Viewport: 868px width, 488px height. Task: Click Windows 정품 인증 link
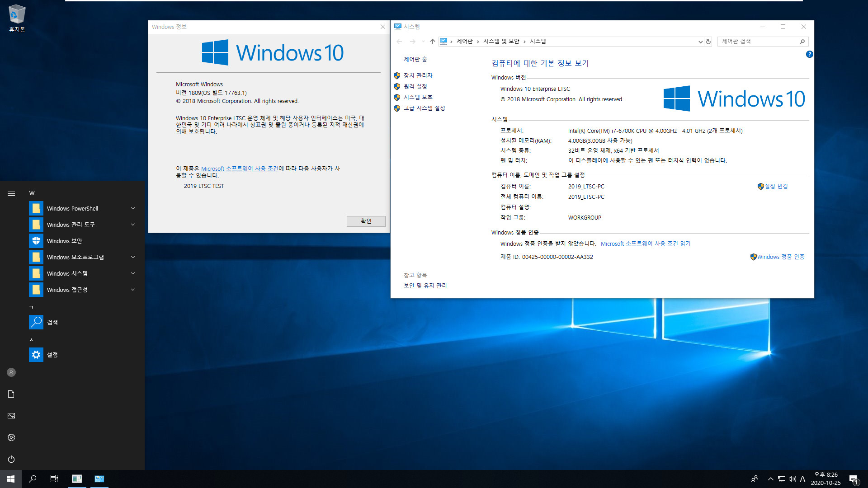(781, 257)
